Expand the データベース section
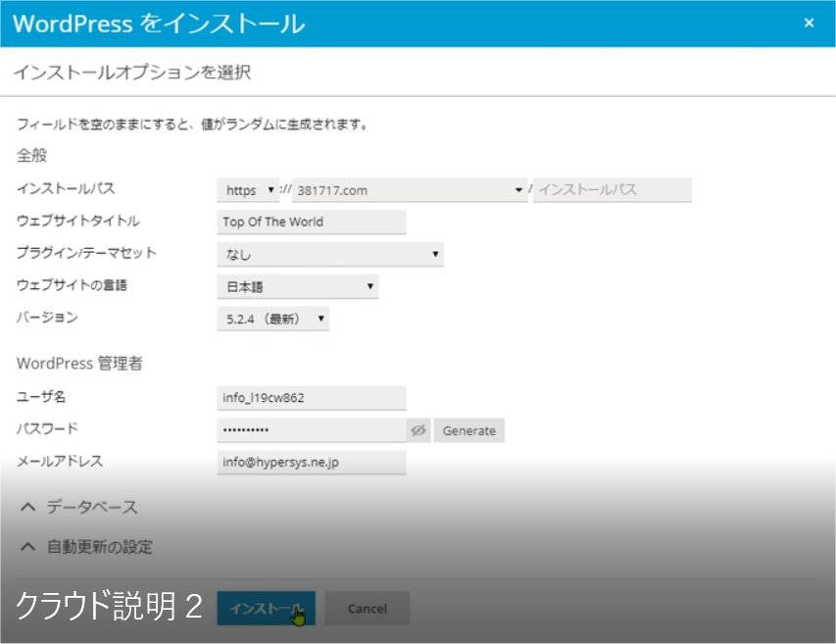Screen dimensions: 836x644 [x=79, y=507]
